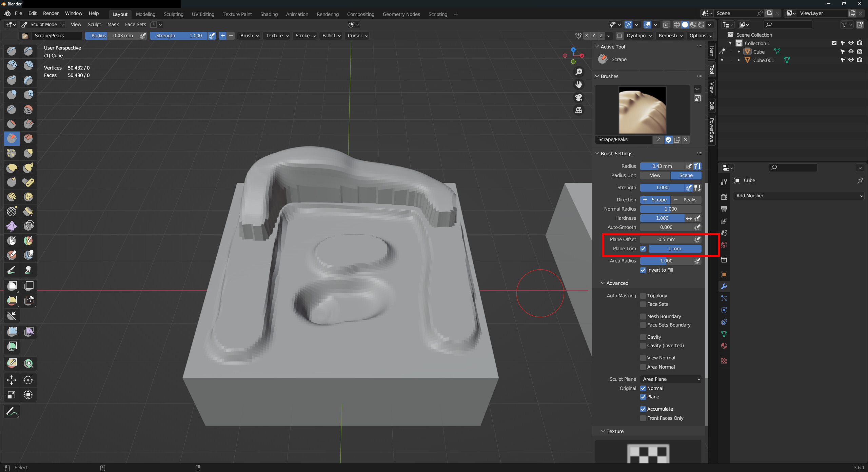Click the pan view hand icon
The image size is (868, 472).
point(579,85)
